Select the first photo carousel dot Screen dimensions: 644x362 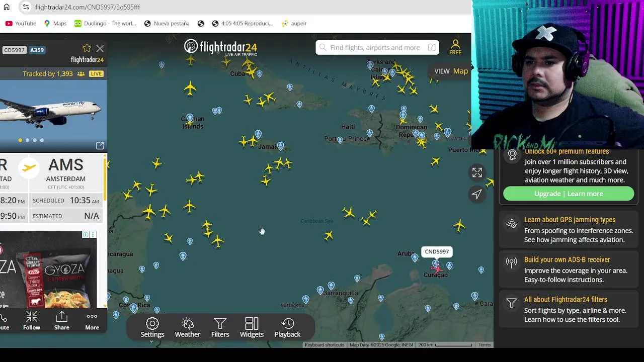pos(20,140)
